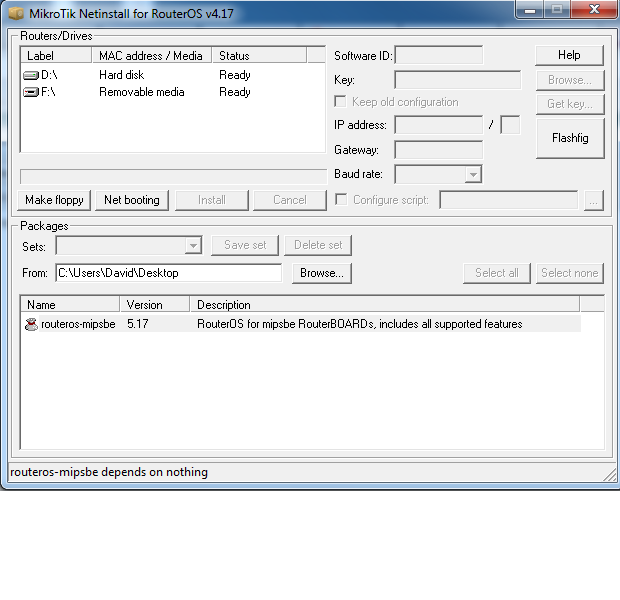The image size is (620, 600).
Task: Select the 'Hard disk' media cell
Action: 121,75
